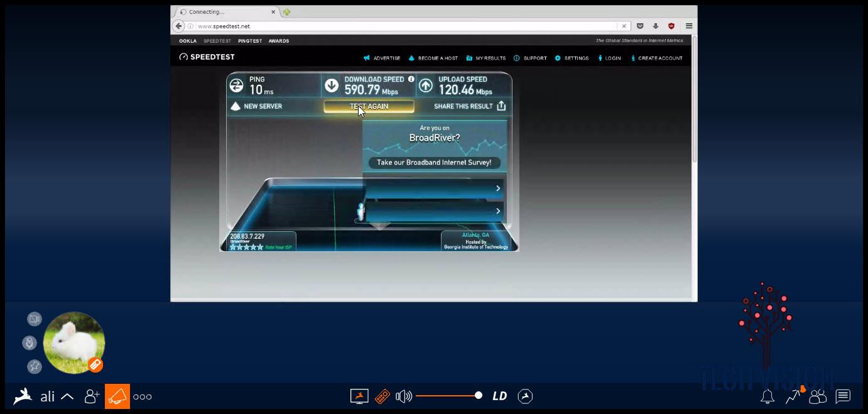Open the SPEEDTEST top nav item
868x414 pixels.
tap(217, 41)
